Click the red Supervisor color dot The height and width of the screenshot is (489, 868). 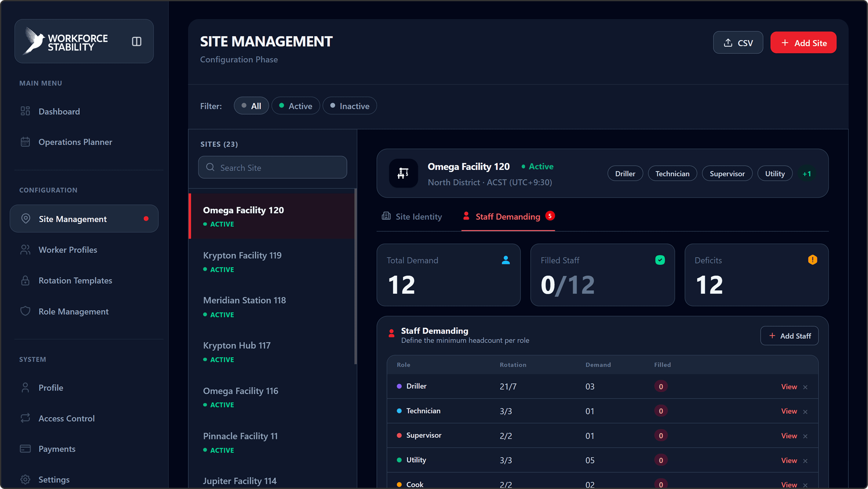point(399,436)
